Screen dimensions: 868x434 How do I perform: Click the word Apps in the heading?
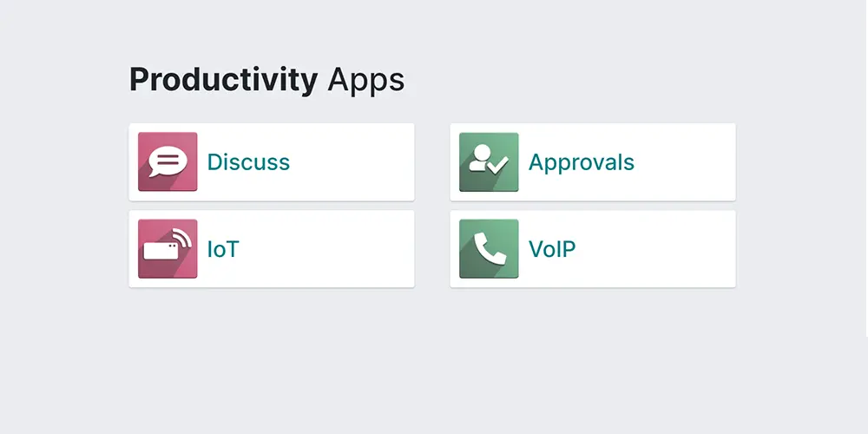coord(365,81)
